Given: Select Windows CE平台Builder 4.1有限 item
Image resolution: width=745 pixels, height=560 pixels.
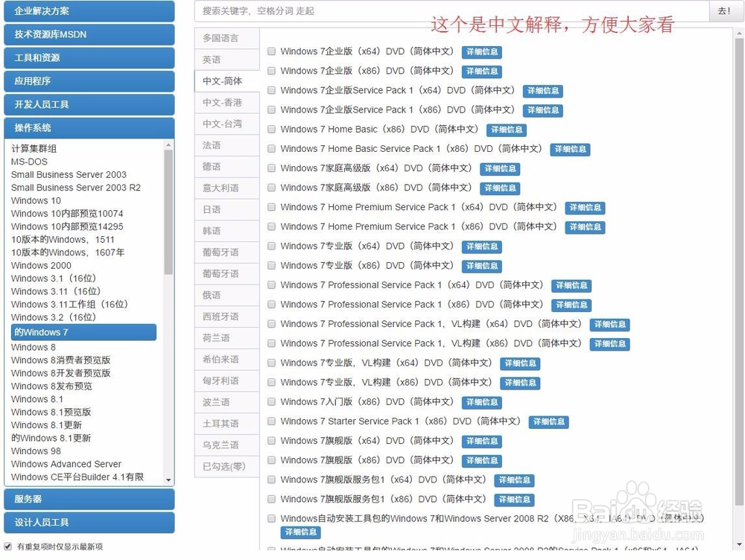Looking at the screenshot, I should click(x=77, y=477).
